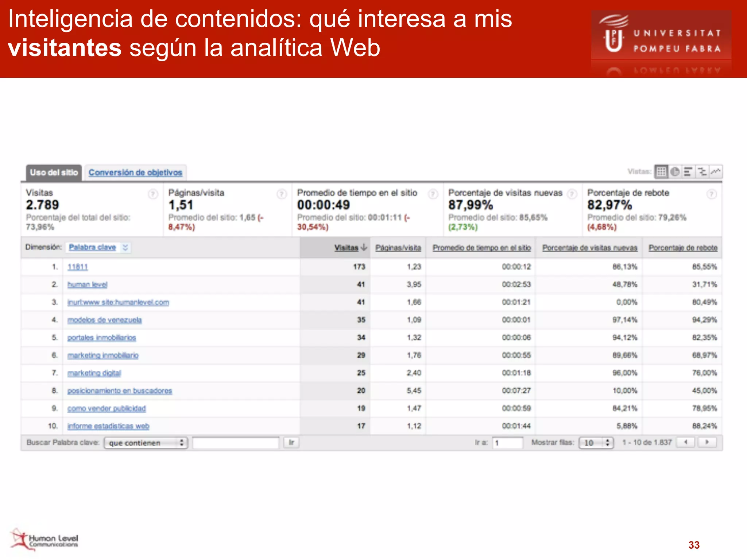Open help icon for Porcentaje de visitas nuevas
Viewport: 747px width, 560px height.
coord(572,194)
